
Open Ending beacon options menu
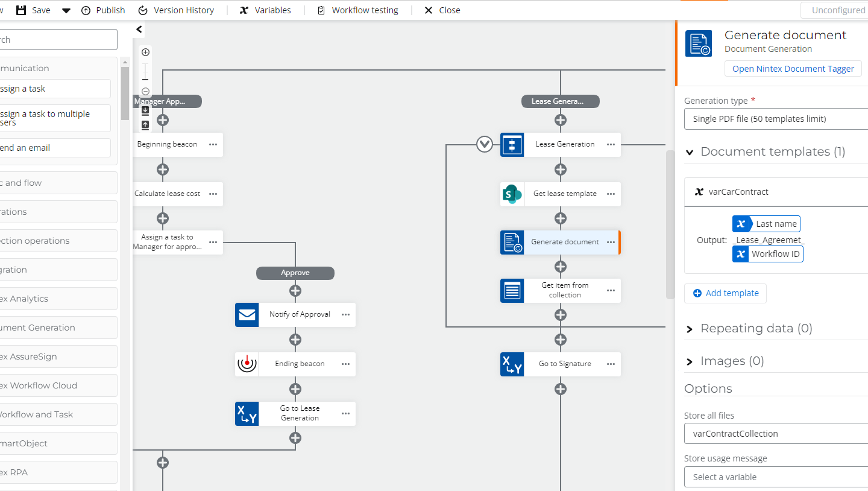(x=345, y=364)
